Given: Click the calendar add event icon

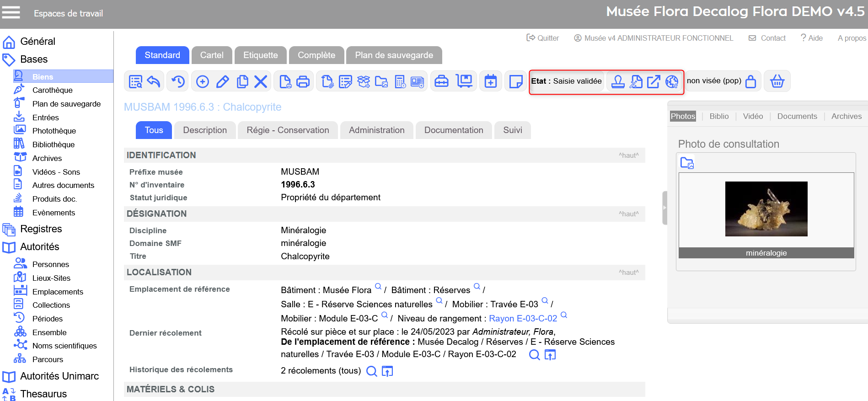Looking at the screenshot, I should pyautogui.click(x=490, y=81).
